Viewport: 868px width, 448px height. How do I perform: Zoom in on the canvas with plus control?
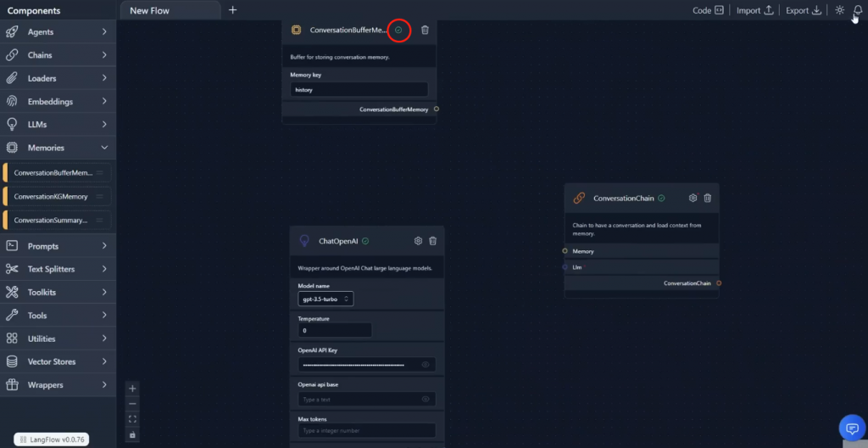132,388
